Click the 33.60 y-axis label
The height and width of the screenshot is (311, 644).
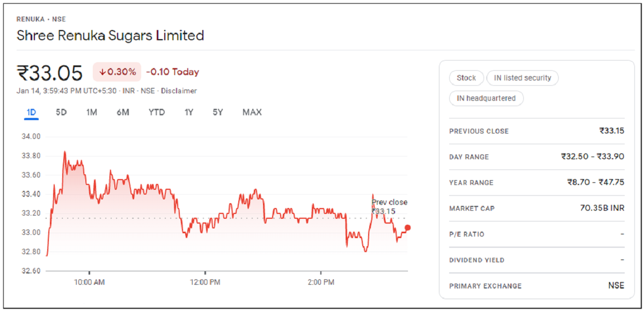click(x=31, y=175)
